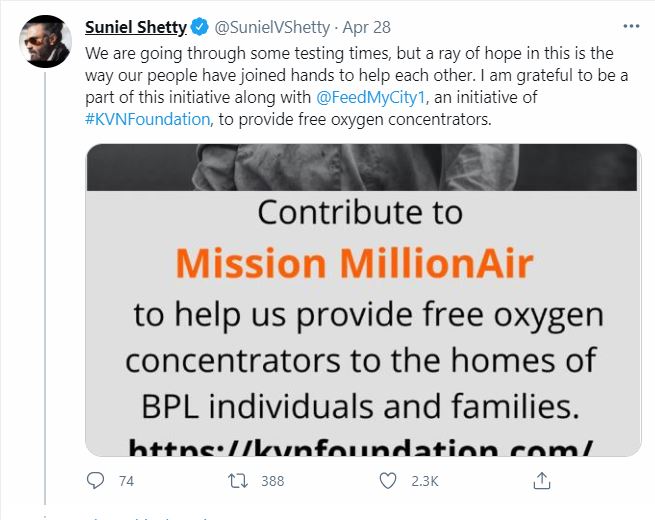This screenshot has height=520, width=655.
Task: Like the tweet using the heart icon
Action: point(389,481)
